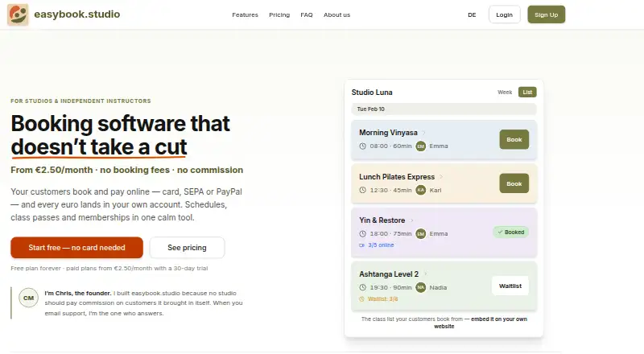Click the clock icon on Lunch Pilates Express
The image size is (644, 354).
[363, 190]
